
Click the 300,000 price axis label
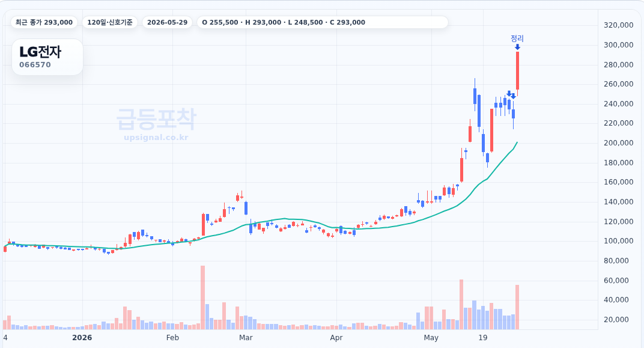tap(619, 45)
